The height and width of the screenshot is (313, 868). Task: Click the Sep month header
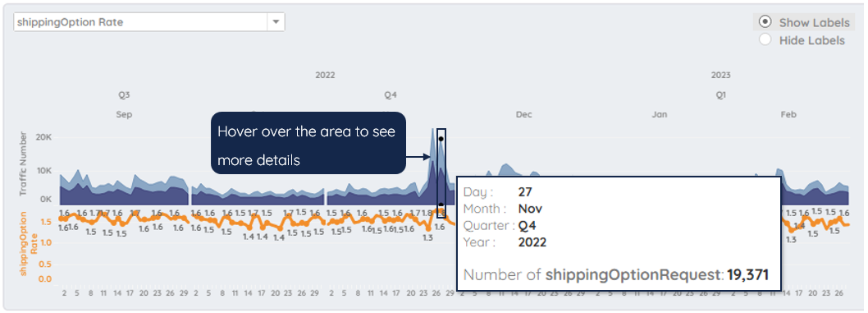[x=125, y=115]
